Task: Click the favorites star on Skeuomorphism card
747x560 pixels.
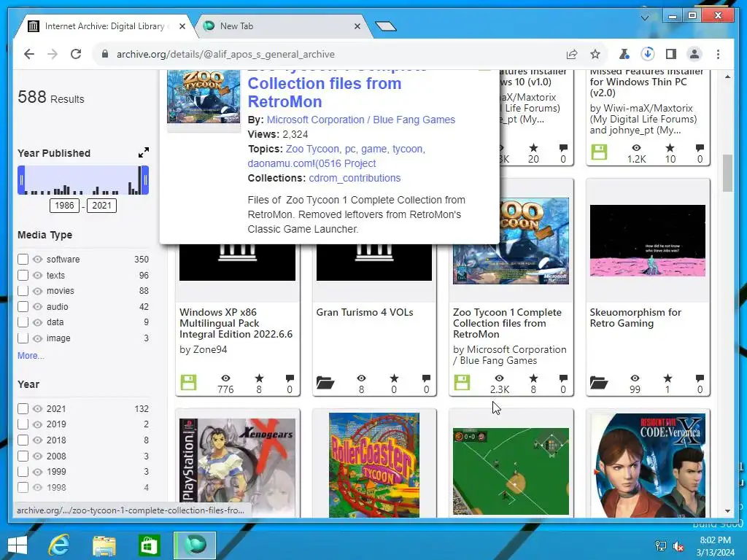Action: click(x=667, y=378)
